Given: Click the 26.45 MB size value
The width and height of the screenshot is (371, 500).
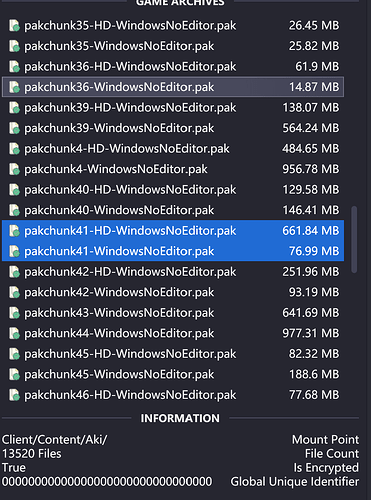Looking at the screenshot, I should point(314,26).
